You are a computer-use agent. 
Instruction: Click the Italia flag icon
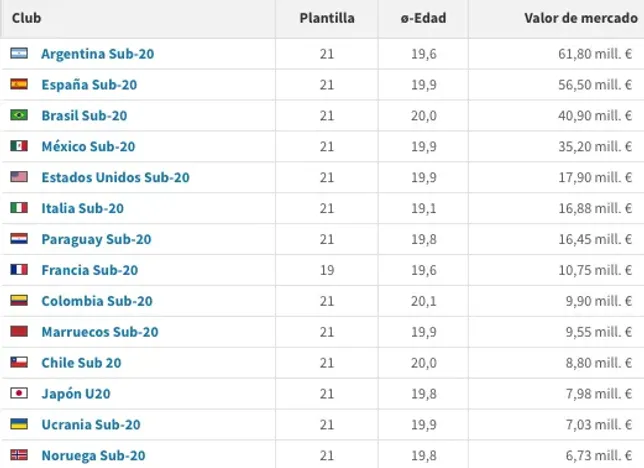(x=19, y=208)
